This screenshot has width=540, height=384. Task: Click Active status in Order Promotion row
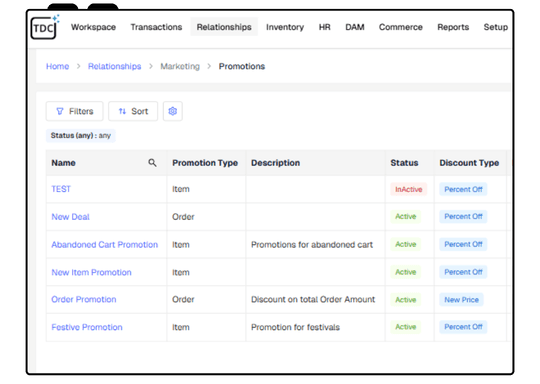coord(406,300)
